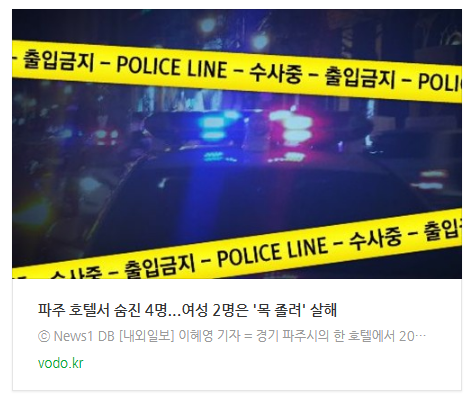Click the second 출입금지 text on upper tape
The height and width of the screenshot is (406, 473).
pyautogui.click(x=360, y=78)
